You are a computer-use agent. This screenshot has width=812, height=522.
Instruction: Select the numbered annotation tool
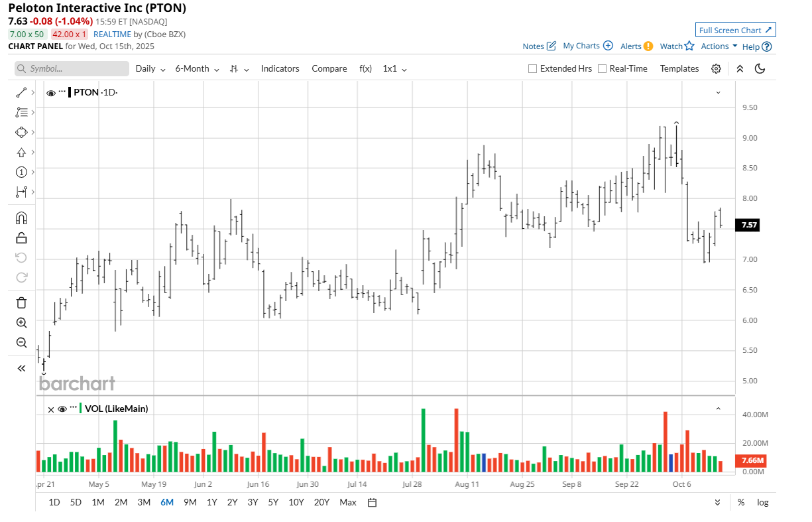[x=21, y=172]
